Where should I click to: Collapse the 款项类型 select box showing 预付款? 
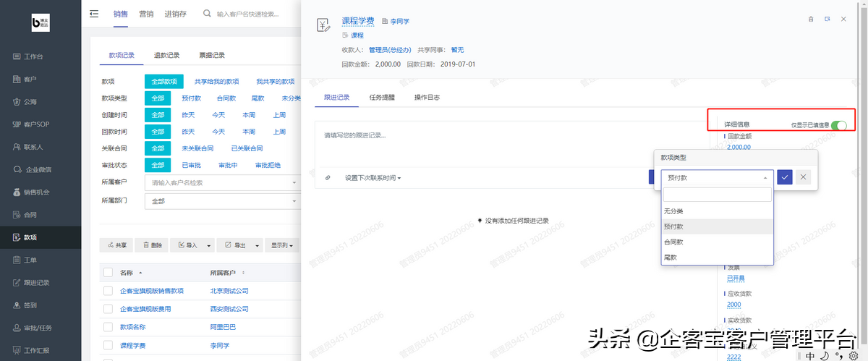click(x=718, y=177)
